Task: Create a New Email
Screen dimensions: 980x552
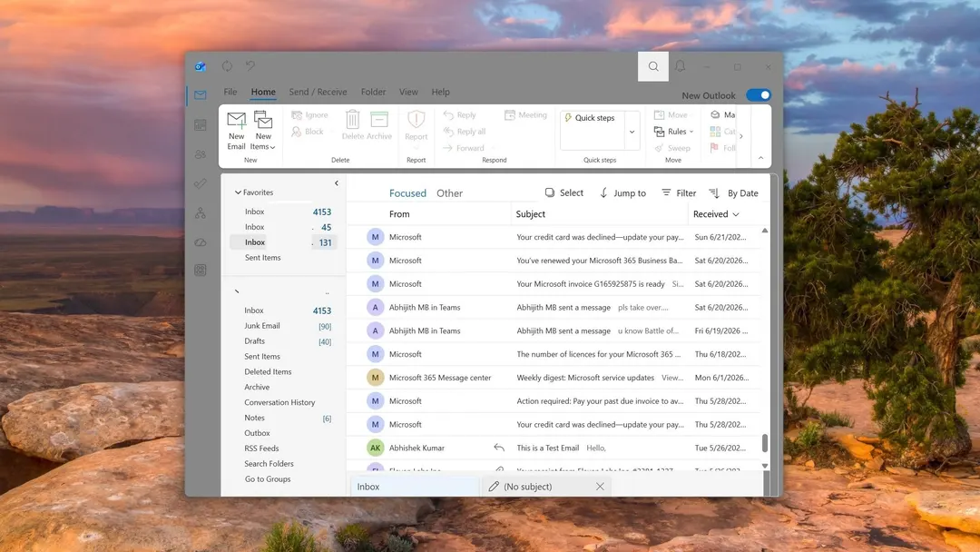Action: click(236, 130)
